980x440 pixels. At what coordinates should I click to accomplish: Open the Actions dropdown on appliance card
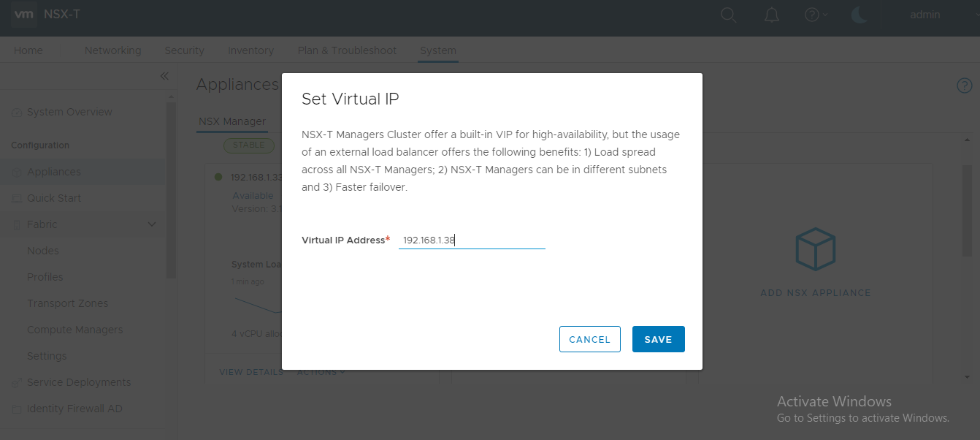coord(321,372)
